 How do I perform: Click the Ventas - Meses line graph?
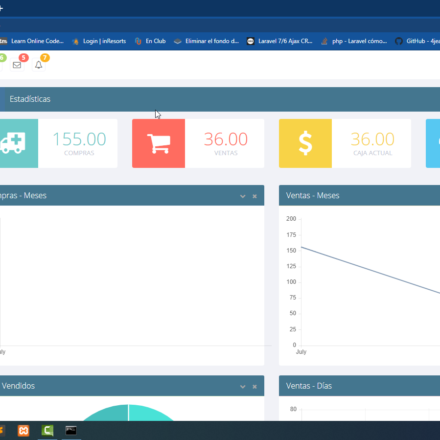(x=371, y=270)
